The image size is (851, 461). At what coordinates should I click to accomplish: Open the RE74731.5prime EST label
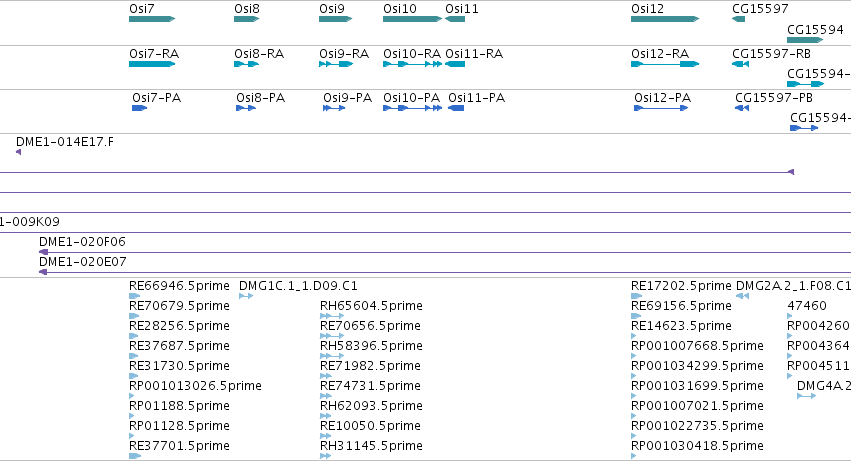[x=370, y=386]
